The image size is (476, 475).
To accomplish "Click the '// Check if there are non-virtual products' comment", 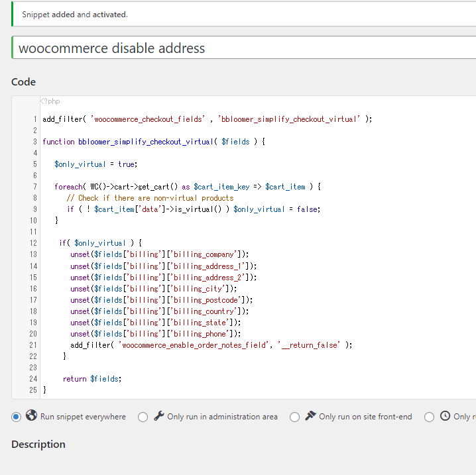I will click(x=150, y=198).
